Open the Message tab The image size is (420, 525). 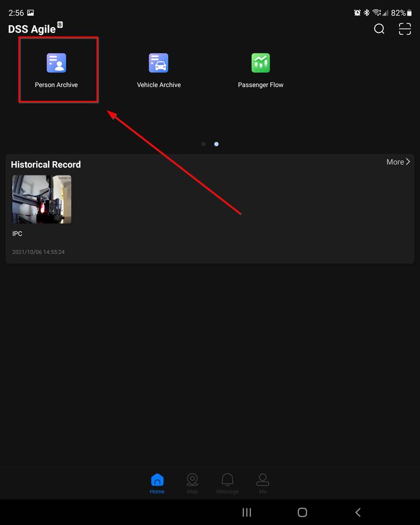(227, 484)
